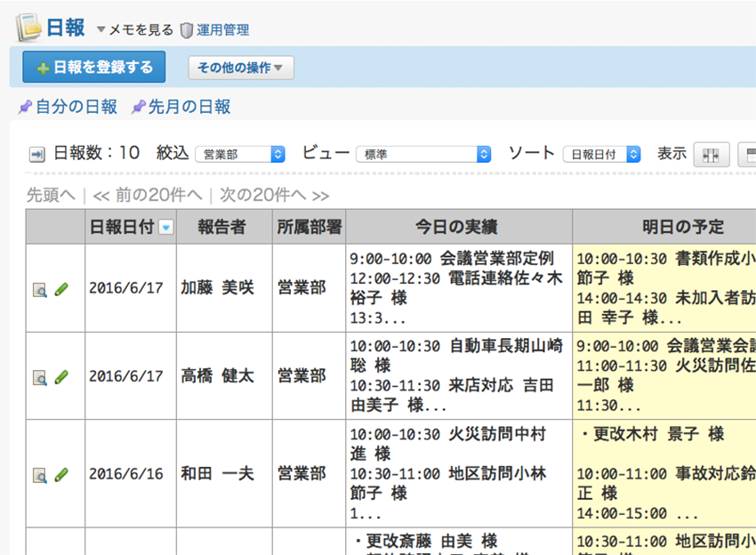
Task: Click the arrow icon beside 日報数
Action: click(x=36, y=154)
